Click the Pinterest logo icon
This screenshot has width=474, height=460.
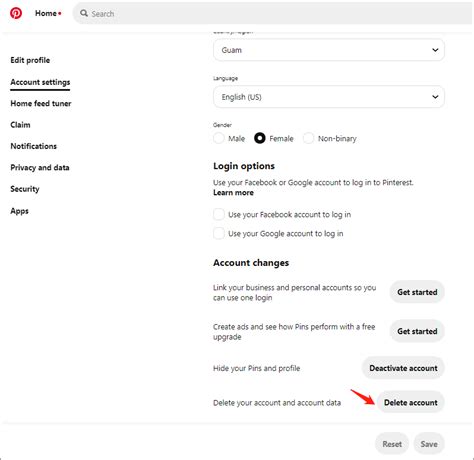tap(16, 13)
